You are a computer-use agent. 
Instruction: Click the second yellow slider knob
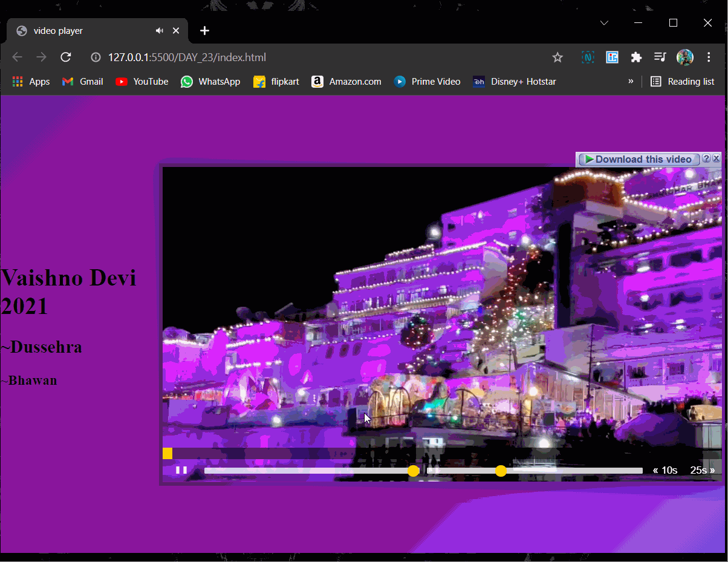tap(501, 471)
